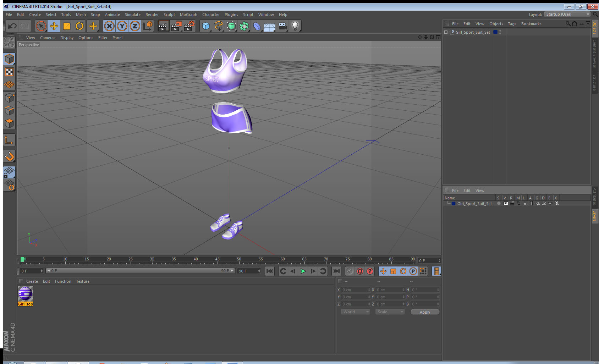Select the Polygons mode icon
This screenshot has width=599, height=364.
coord(9,123)
